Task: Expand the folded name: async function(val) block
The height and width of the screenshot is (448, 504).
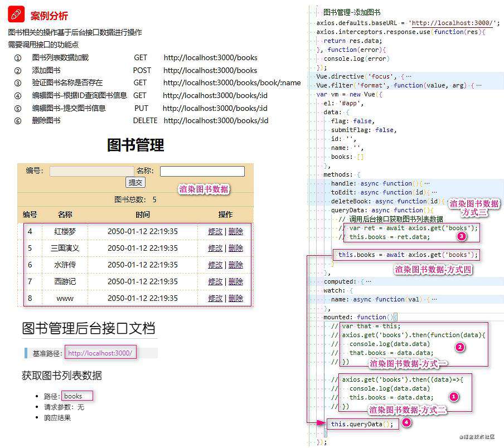Action: coord(434,299)
